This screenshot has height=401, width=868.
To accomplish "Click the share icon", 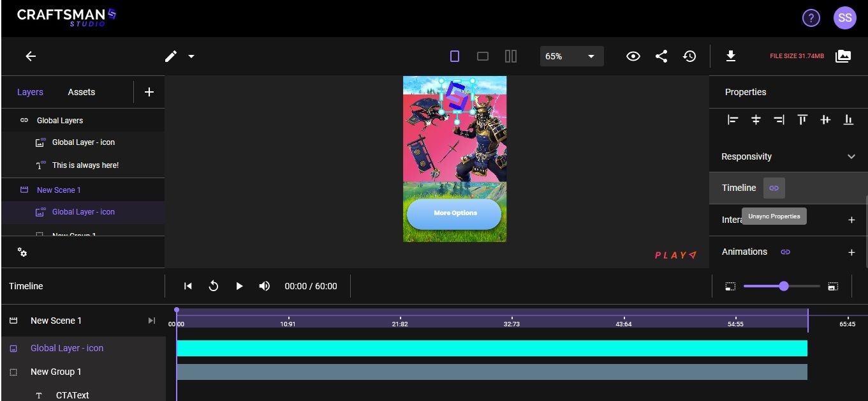I will click(x=661, y=56).
